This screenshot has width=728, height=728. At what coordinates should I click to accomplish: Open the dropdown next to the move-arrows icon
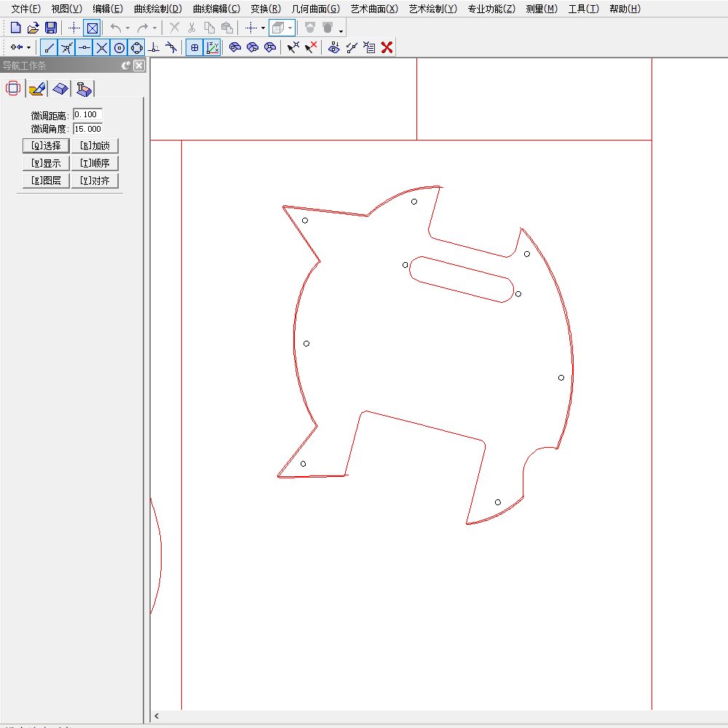(x=29, y=47)
